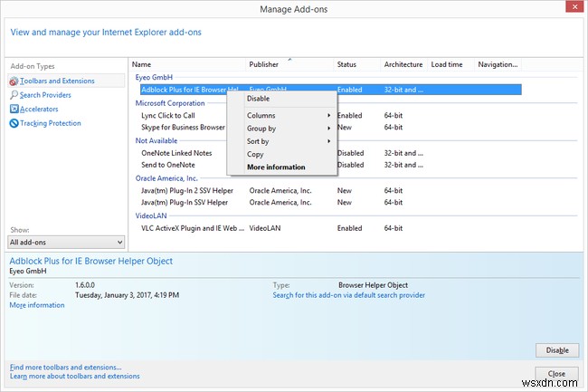Click the Toolbars and Extensions gear icon
588x392 pixels.
tap(14, 81)
